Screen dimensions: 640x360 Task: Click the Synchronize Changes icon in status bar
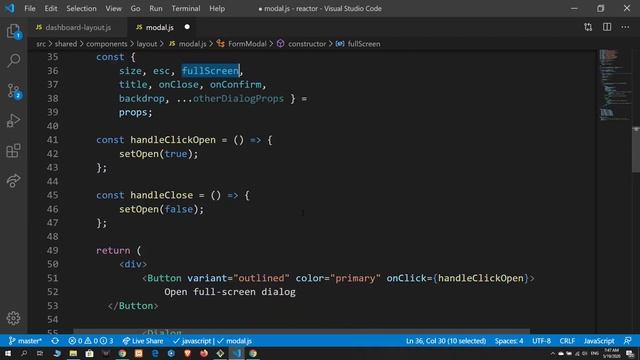(55, 341)
